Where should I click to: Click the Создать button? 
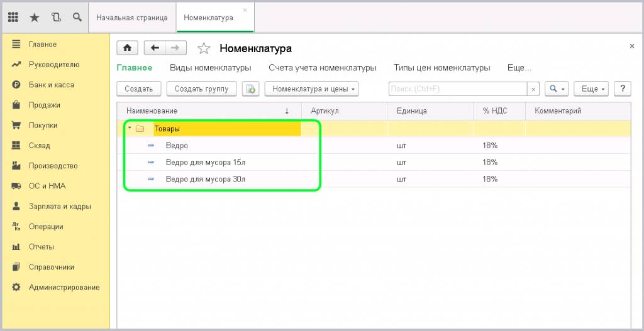139,89
